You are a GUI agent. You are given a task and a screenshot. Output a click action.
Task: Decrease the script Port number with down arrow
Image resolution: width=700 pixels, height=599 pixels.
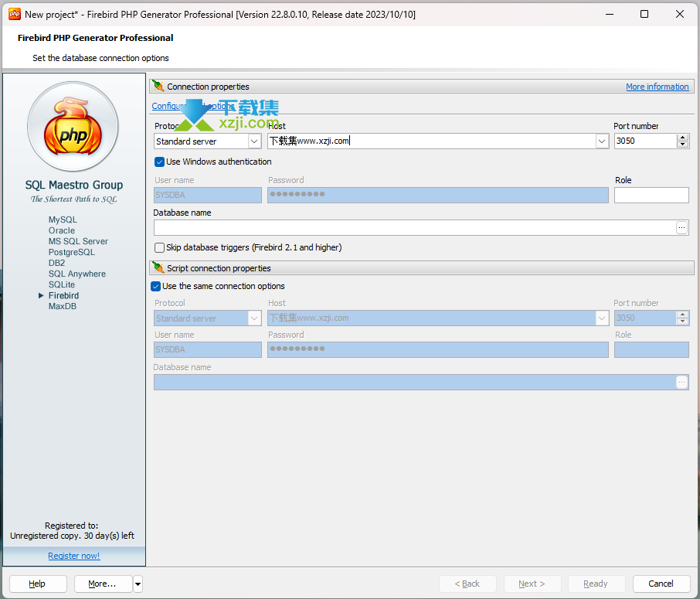(x=682, y=322)
